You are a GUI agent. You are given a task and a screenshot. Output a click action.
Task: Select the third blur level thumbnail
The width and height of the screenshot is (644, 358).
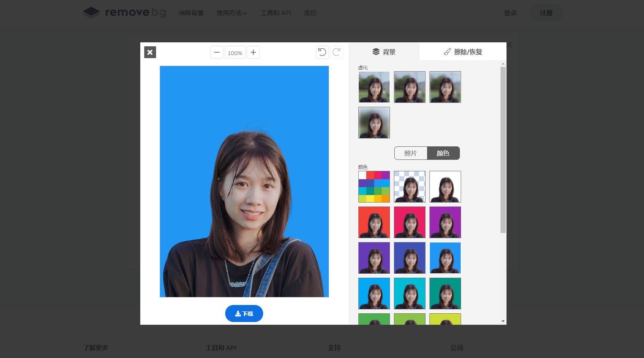445,87
